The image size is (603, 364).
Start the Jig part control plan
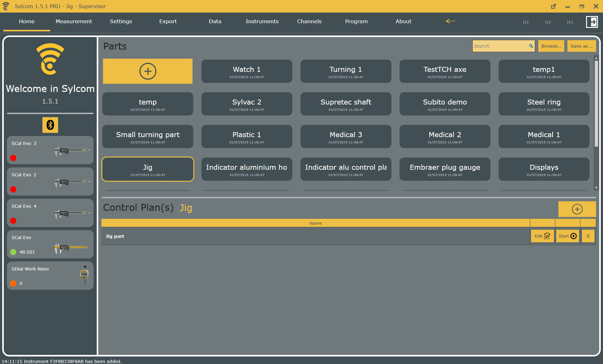coord(568,236)
